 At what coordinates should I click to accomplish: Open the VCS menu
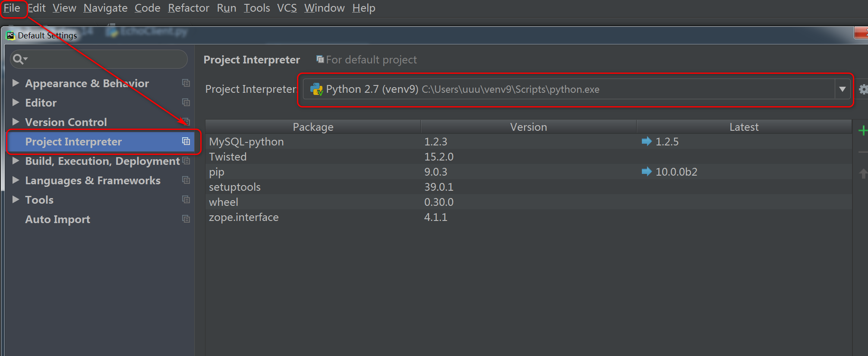pyautogui.click(x=287, y=8)
